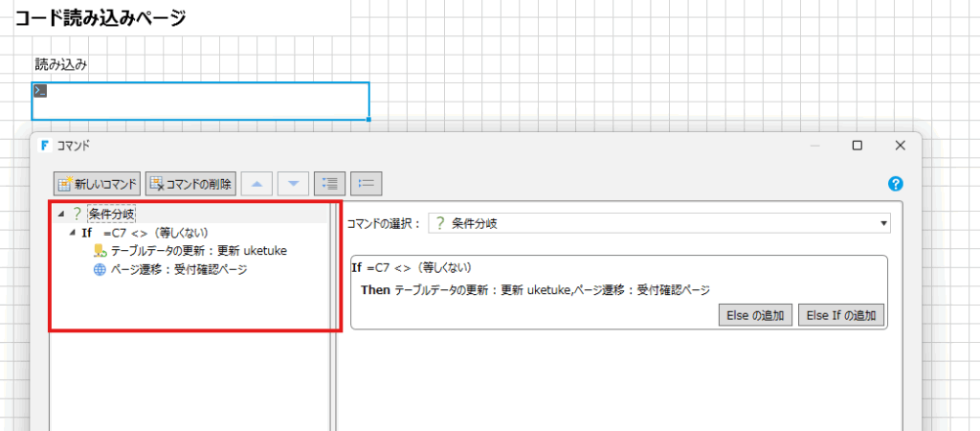The height and width of the screenshot is (431, 980).
Task: Move the command up with the up-arrow icon
Action: pos(256,183)
